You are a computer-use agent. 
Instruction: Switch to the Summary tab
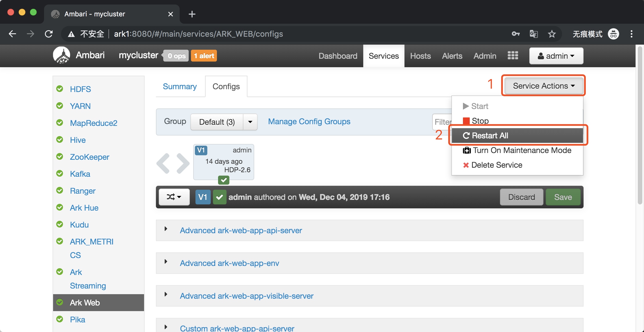click(180, 86)
